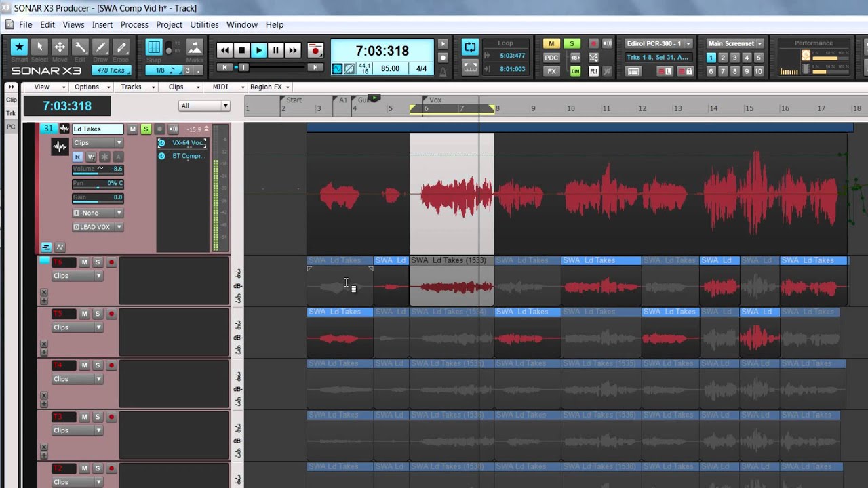Open the All track control dropdown
868x488 pixels.
pyautogui.click(x=205, y=106)
